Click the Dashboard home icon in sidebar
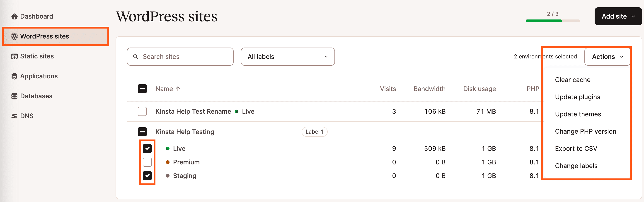Screen dimensions: 644x202 [x=14, y=16]
